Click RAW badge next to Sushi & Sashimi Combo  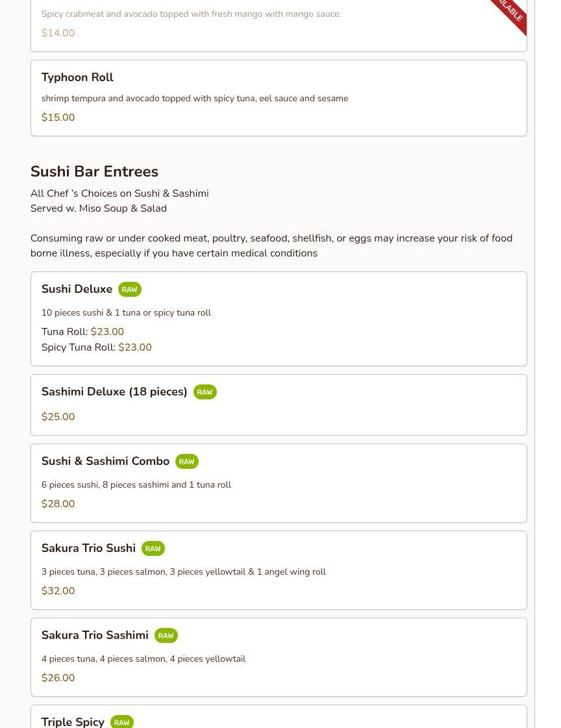click(x=186, y=462)
